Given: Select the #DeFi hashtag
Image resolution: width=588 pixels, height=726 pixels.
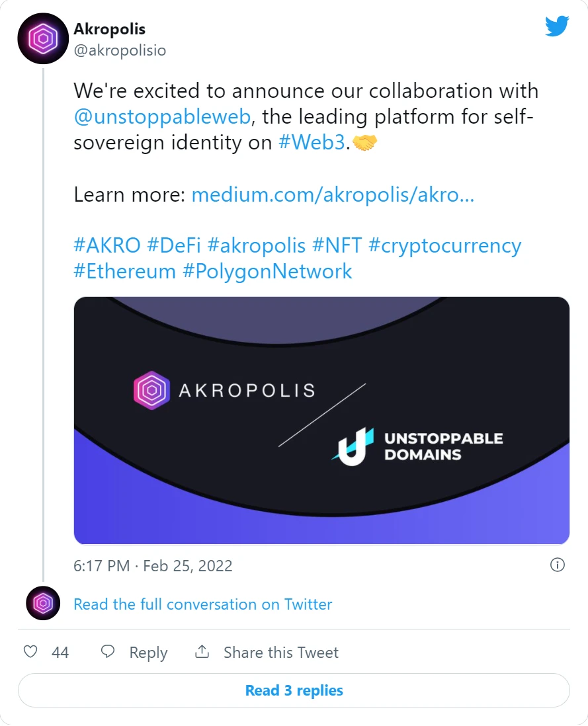Looking at the screenshot, I should click(x=173, y=245).
